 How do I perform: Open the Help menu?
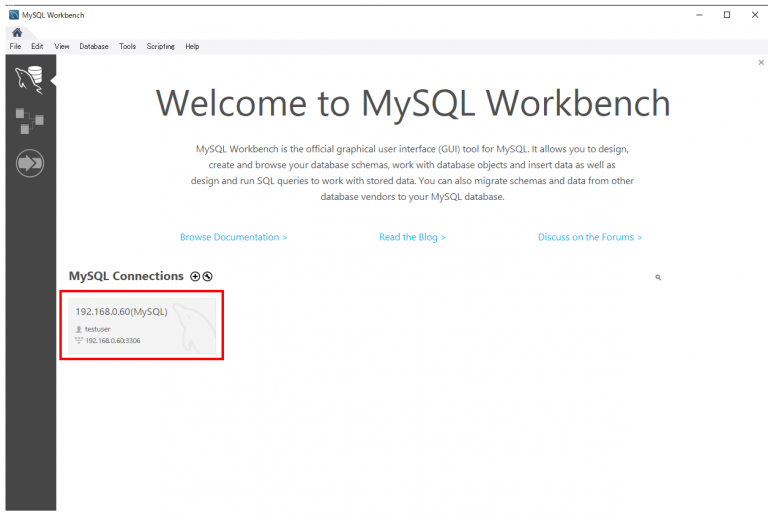point(192,47)
